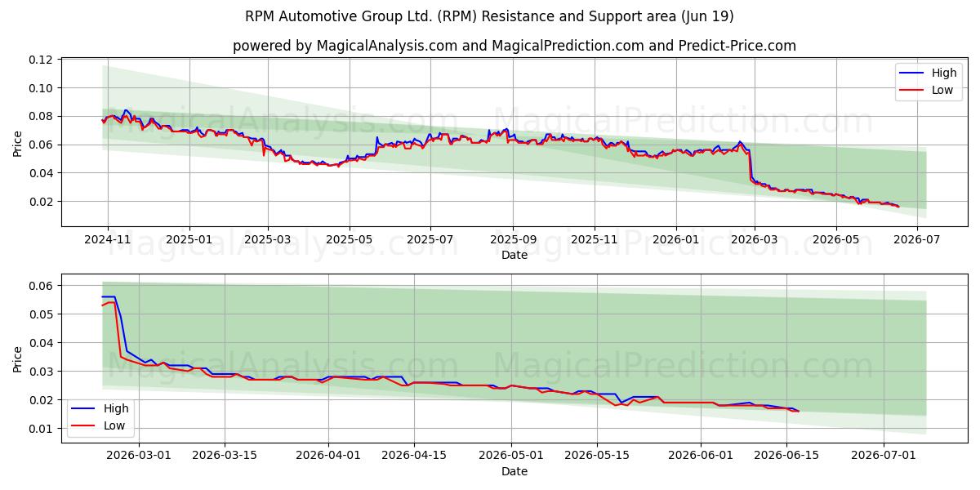The image size is (980, 490).
Task: Click the 2025-07 date tick label
Action: 430,239
